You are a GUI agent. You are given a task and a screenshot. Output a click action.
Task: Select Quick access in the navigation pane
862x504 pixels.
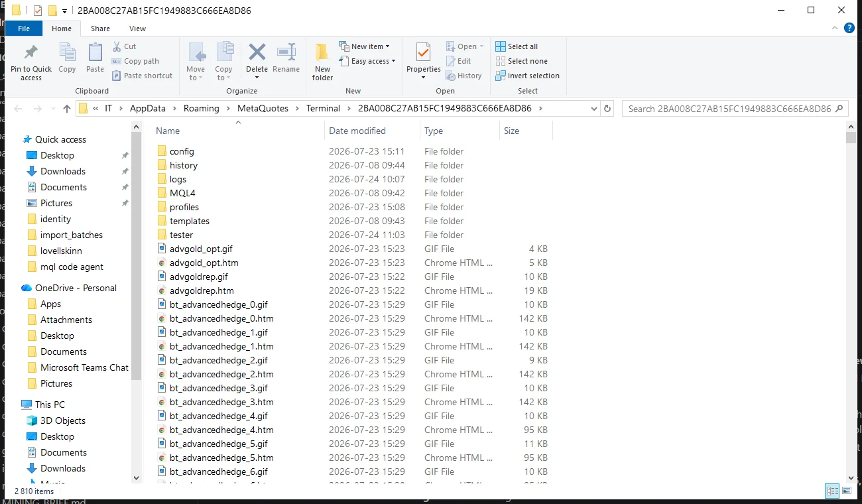point(60,139)
